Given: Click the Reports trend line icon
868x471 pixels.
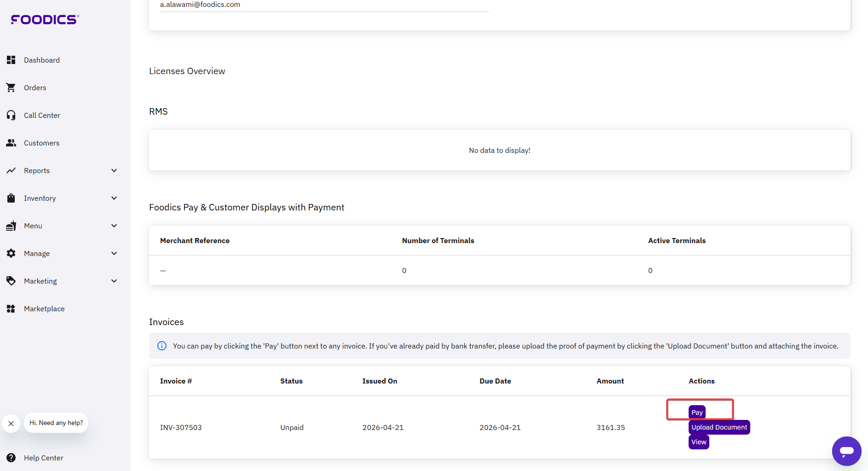Looking at the screenshot, I should (11, 170).
